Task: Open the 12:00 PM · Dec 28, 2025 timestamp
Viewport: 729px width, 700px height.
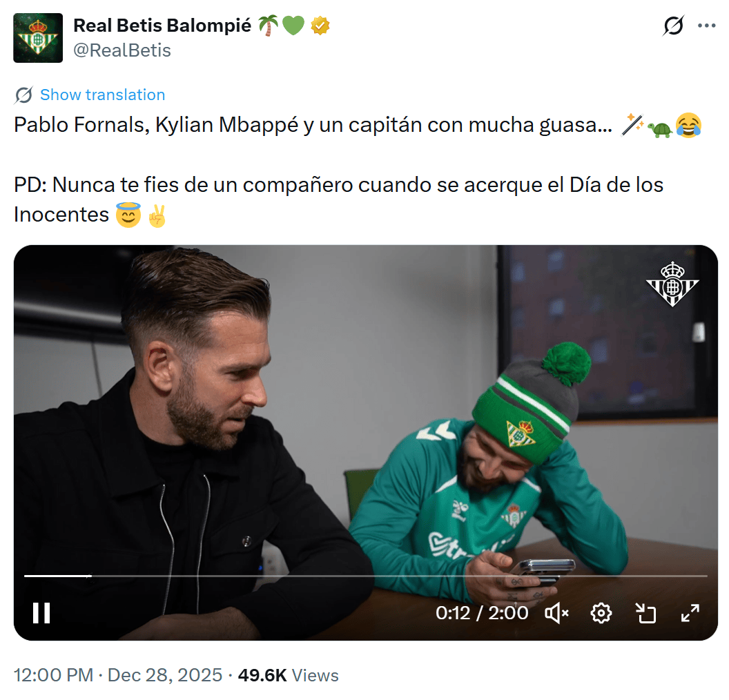Action: [x=118, y=675]
